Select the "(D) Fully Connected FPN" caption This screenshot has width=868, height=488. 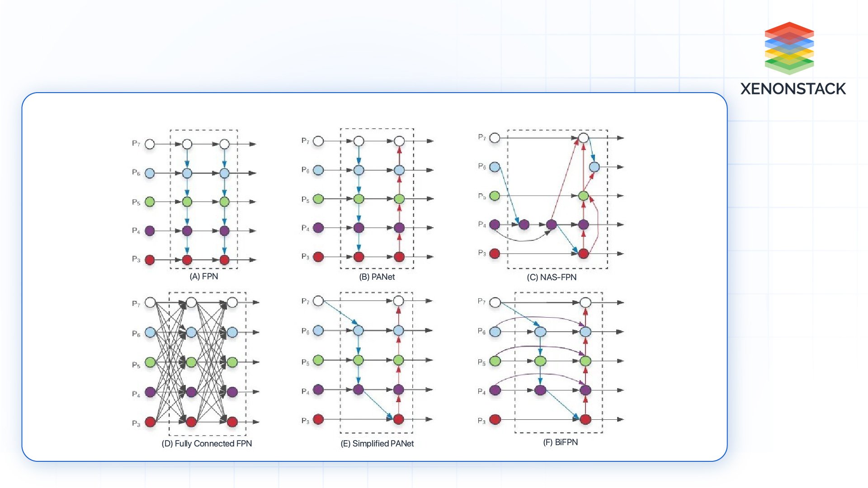coord(207,444)
